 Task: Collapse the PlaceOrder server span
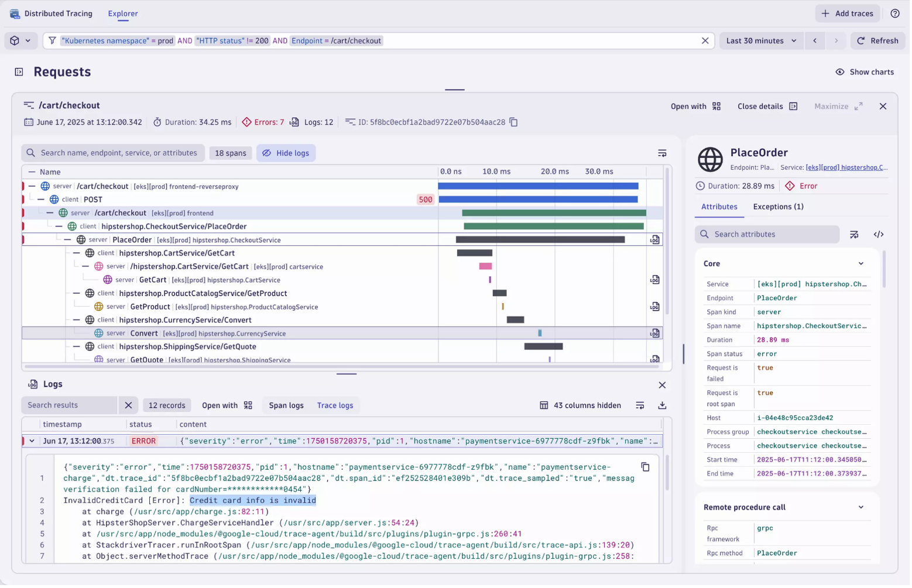click(68, 240)
